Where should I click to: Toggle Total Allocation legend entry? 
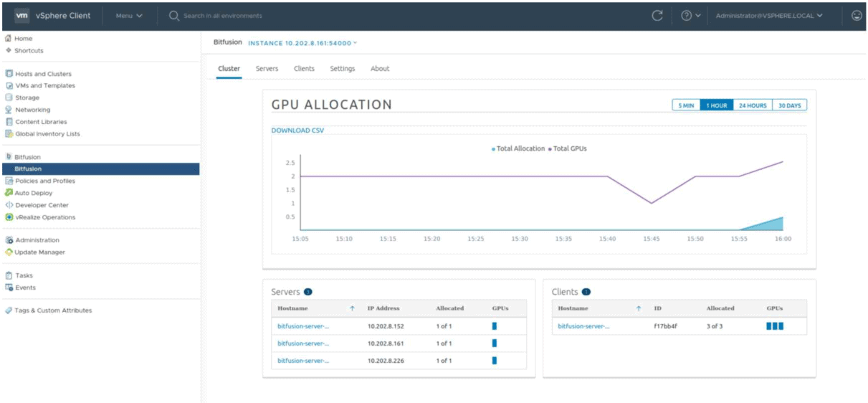coord(518,148)
